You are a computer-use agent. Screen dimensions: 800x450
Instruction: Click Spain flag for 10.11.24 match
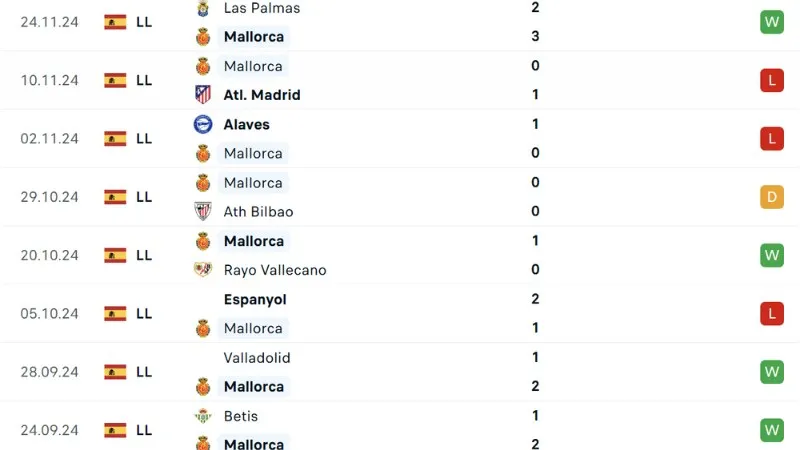[x=115, y=80]
